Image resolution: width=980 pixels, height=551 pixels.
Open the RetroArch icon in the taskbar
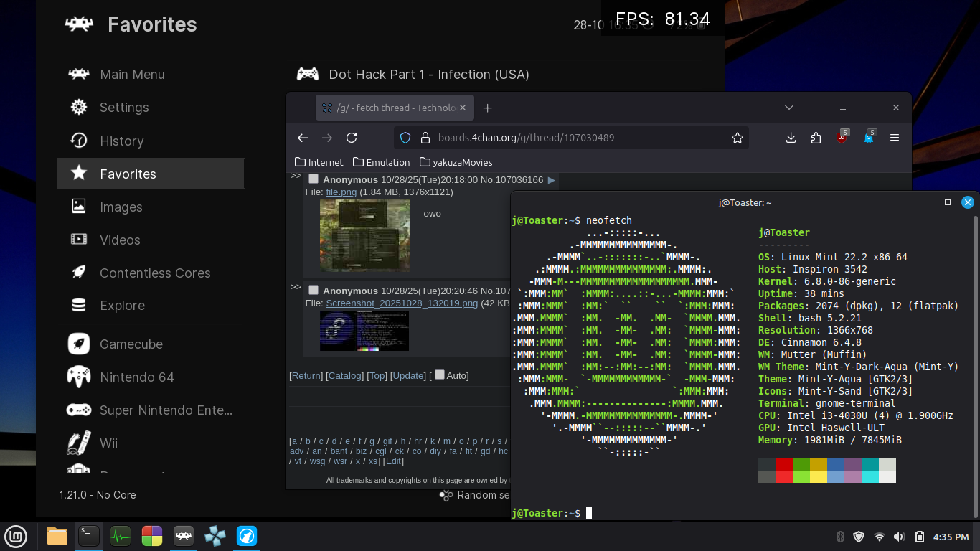(184, 536)
